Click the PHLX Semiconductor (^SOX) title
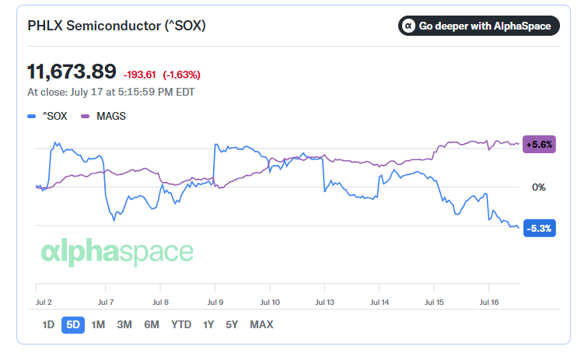This screenshot has width=588, height=364. point(117,26)
